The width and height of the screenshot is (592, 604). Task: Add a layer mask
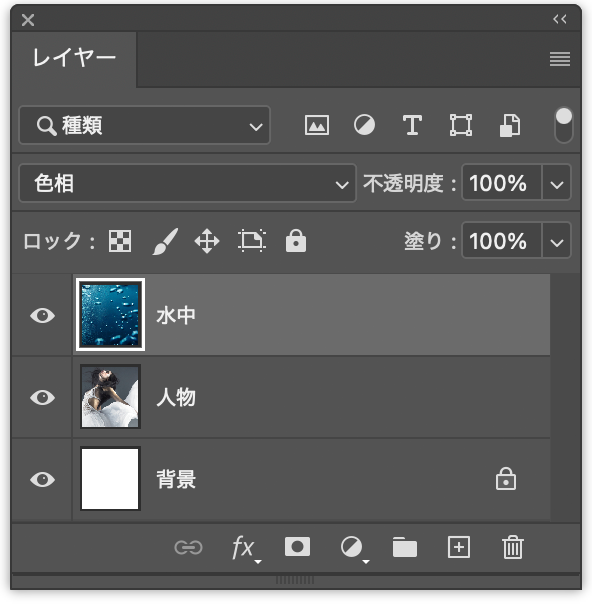(x=297, y=547)
